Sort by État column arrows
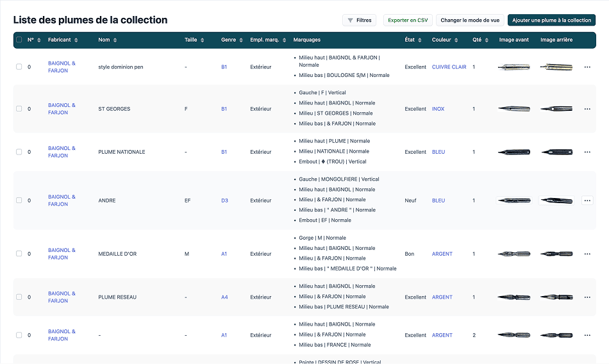 pos(421,40)
